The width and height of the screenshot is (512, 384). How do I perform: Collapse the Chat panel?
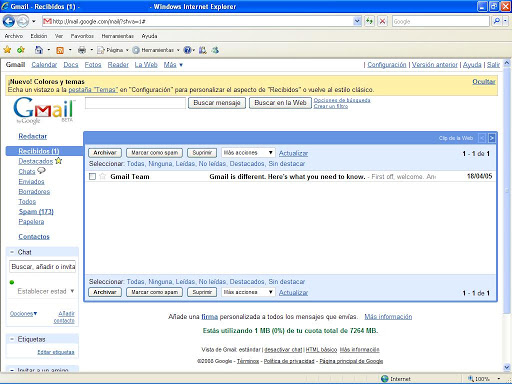[12, 252]
